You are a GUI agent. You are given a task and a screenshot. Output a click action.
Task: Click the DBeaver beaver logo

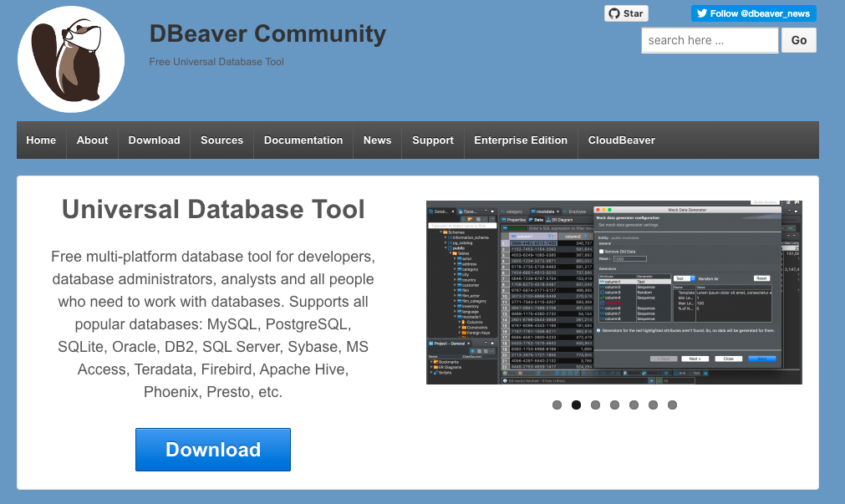pos(70,59)
